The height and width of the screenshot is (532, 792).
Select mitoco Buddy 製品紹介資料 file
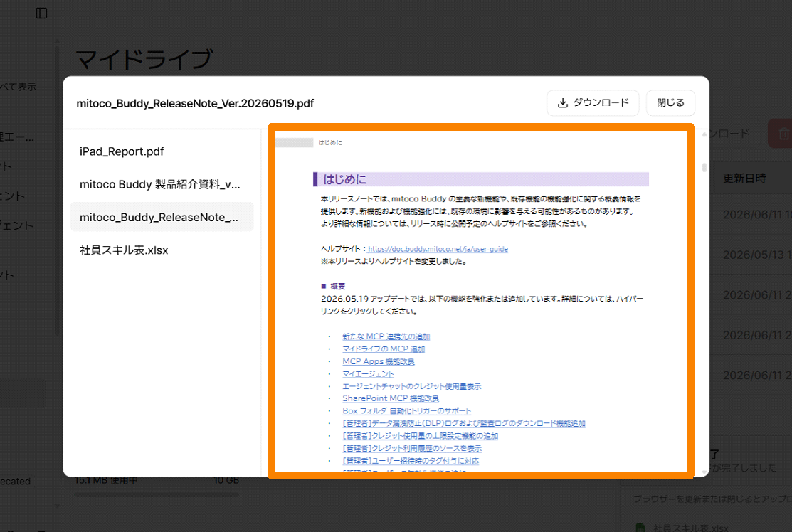[162, 184]
